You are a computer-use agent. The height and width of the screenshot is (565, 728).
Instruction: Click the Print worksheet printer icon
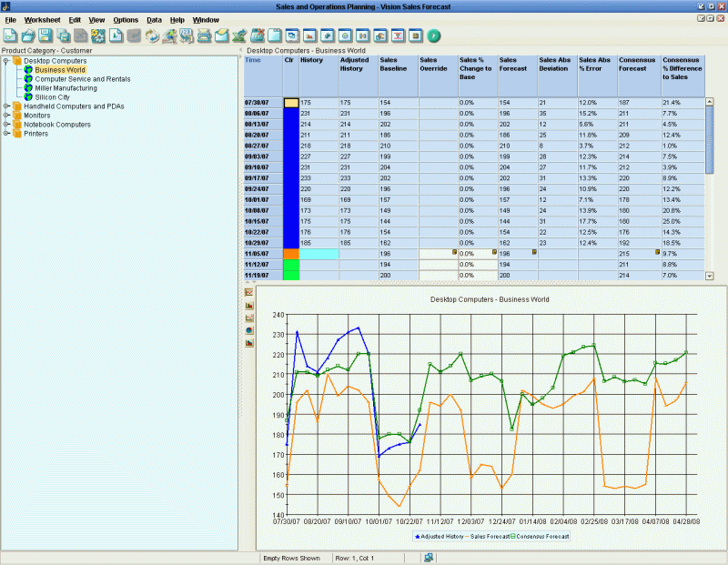pos(204,35)
